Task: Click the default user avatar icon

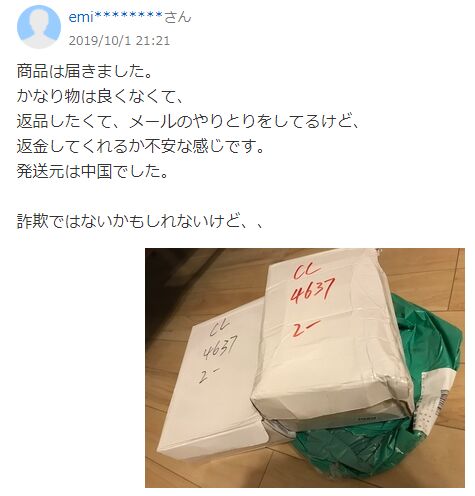Action: point(39,27)
